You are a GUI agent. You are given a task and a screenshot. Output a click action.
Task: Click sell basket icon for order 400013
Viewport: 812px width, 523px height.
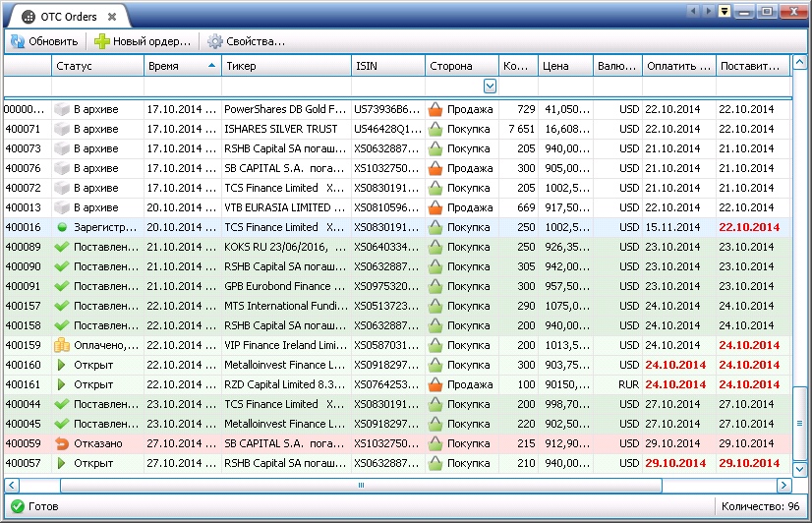(435, 207)
